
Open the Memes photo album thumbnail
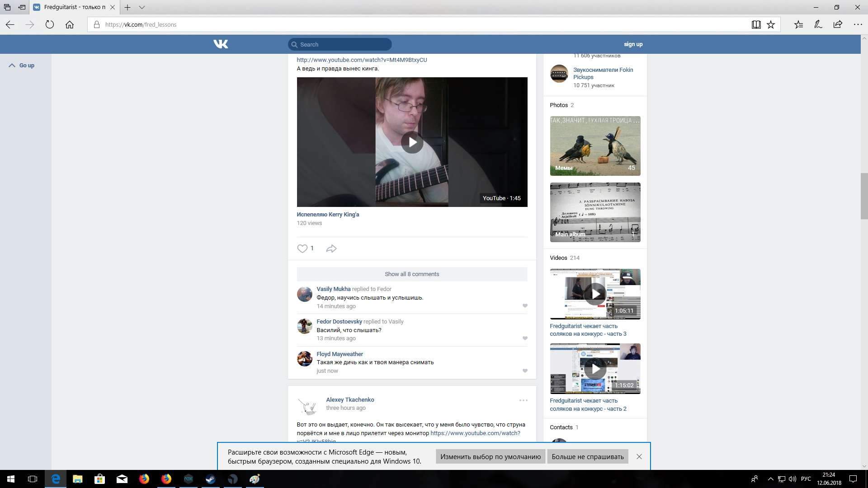[595, 146]
